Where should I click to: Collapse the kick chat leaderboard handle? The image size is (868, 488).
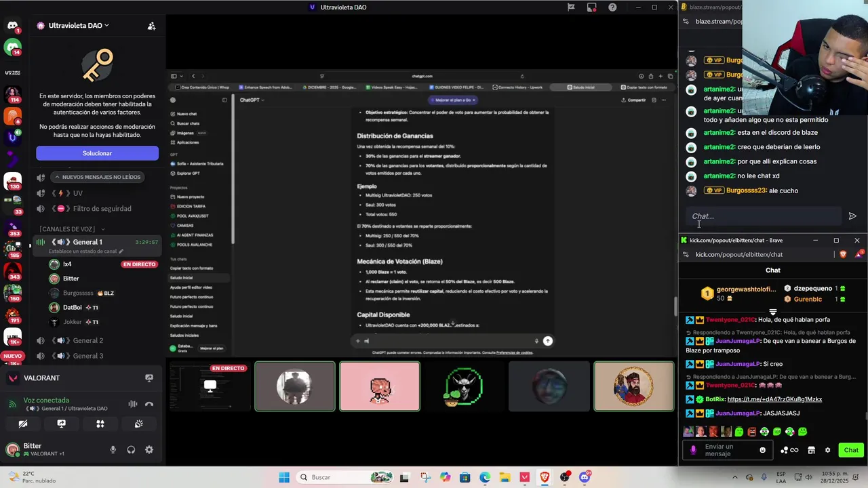coord(773,312)
